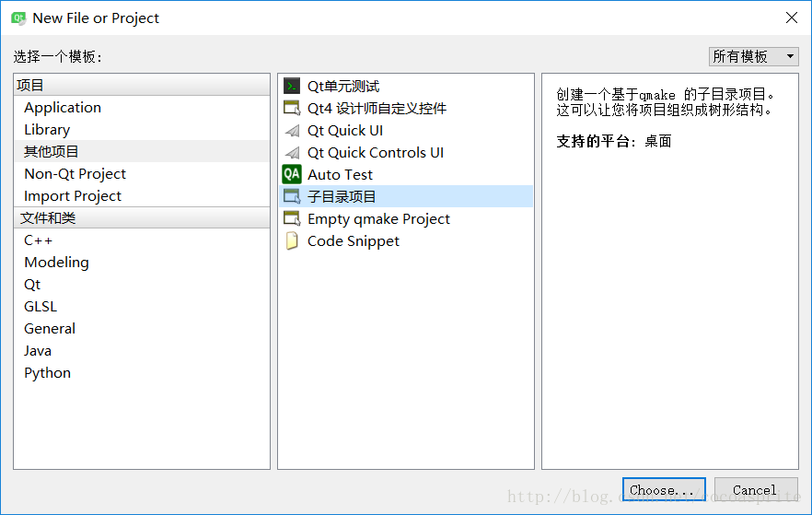The width and height of the screenshot is (812, 515).
Task: Select the General file category
Action: point(142,329)
